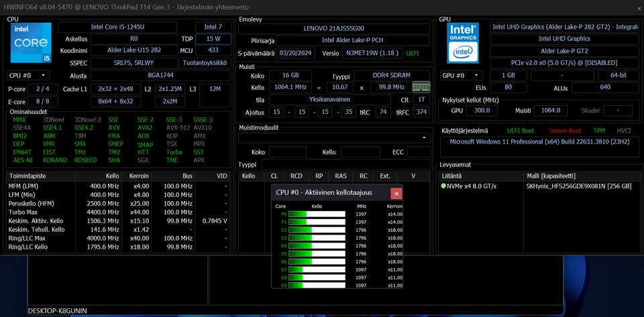
Task: Click the Toimintapiste column header
Action: (28, 176)
